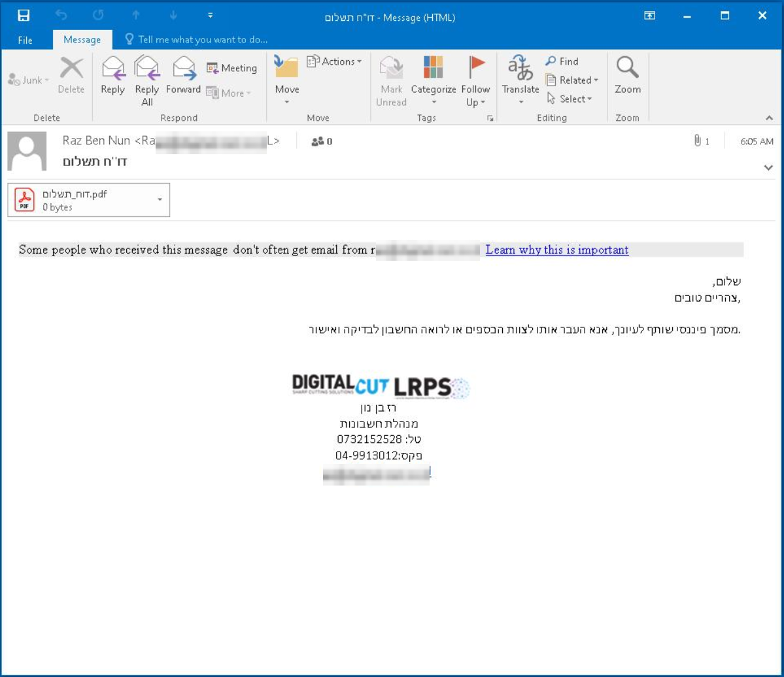Viewport: 784px width, 677px height.
Task: Open the Actions dropdown
Action: point(334,61)
